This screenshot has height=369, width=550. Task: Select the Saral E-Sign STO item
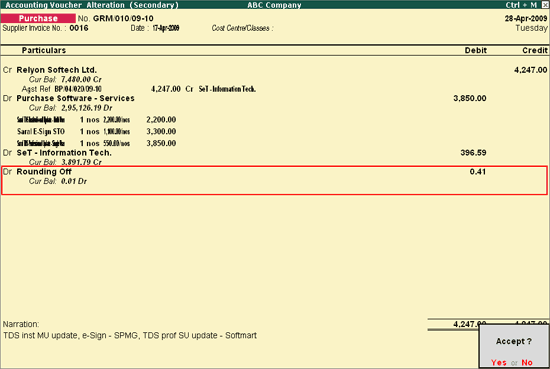[41, 132]
